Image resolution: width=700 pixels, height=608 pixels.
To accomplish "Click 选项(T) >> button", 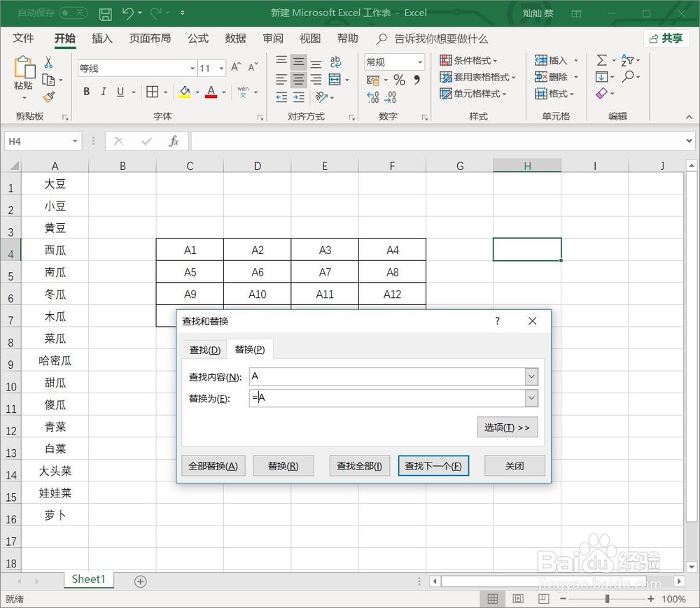I will [507, 427].
